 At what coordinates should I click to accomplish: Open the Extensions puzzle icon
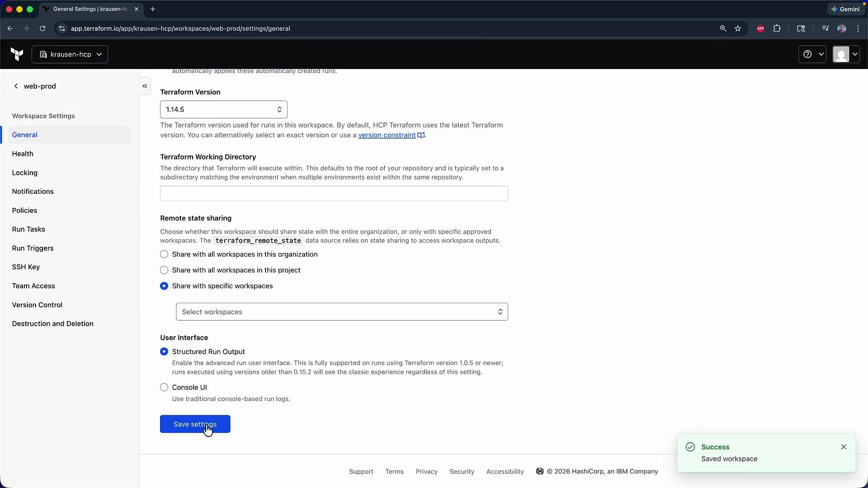pyautogui.click(x=777, y=28)
